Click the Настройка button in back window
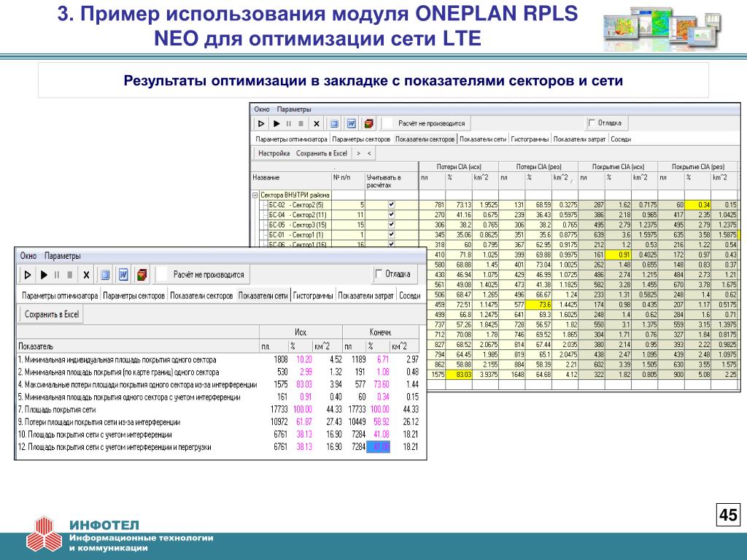This screenshot has height=560, width=747. pos(274,153)
